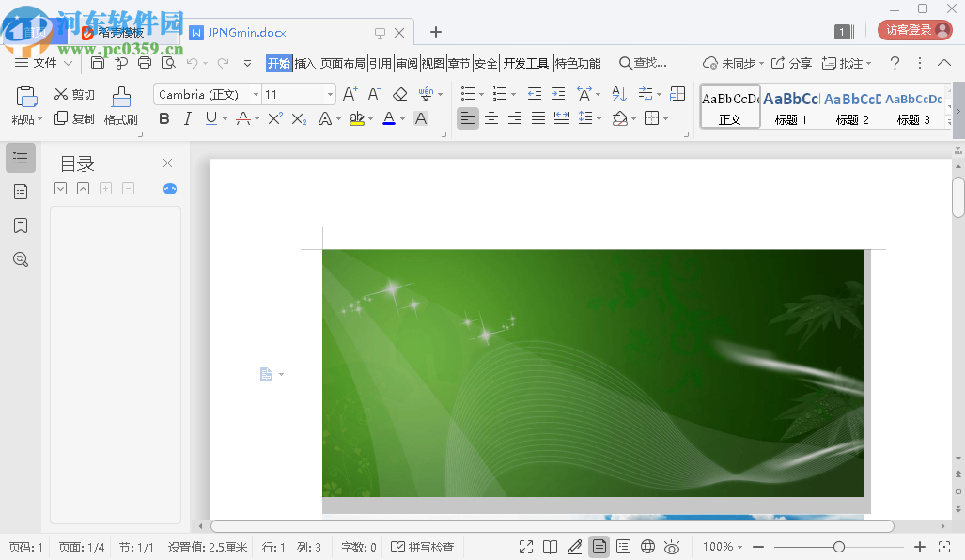Click the bookmarks icon in left sidebar
Screen dimensions: 965x560
[x=21, y=226]
